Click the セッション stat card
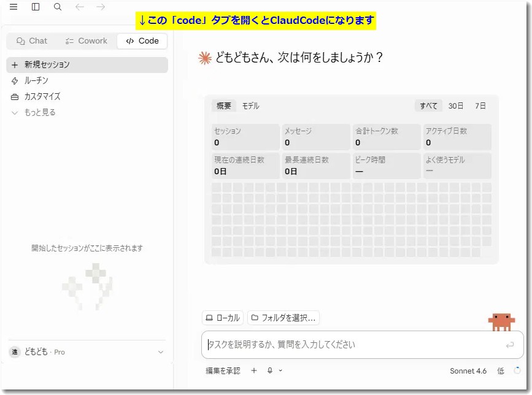This screenshot has width=532, height=395. pyautogui.click(x=245, y=137)
